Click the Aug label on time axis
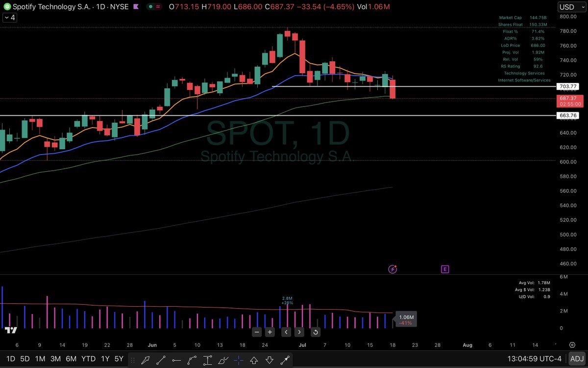The width and height of the screenshot is (588, 368). 467,345
